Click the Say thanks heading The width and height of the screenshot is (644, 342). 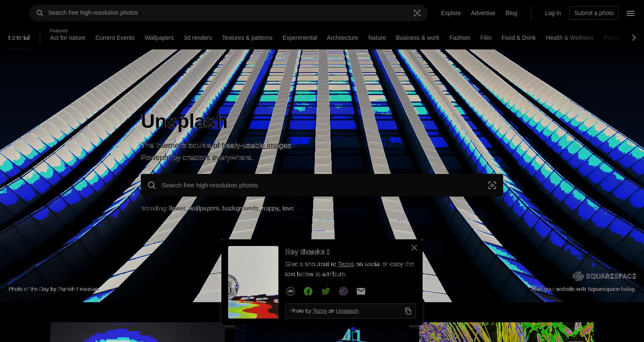(307, 252)
